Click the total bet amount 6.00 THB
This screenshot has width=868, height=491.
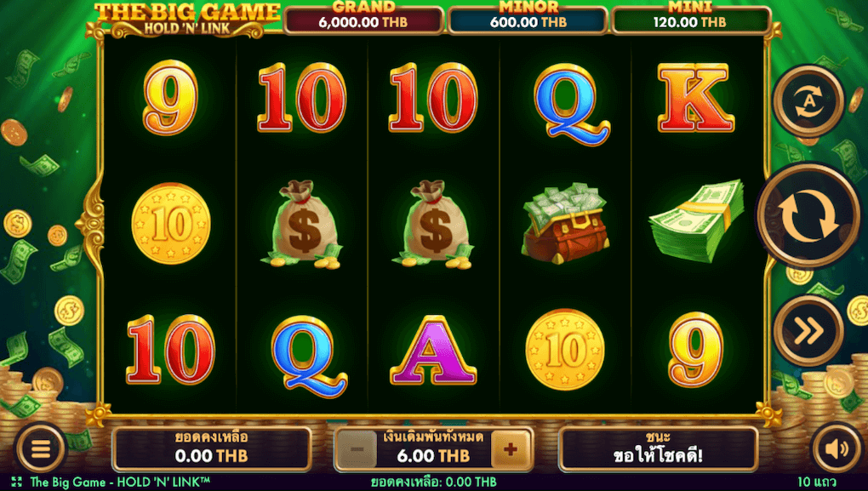click(433, 455)
